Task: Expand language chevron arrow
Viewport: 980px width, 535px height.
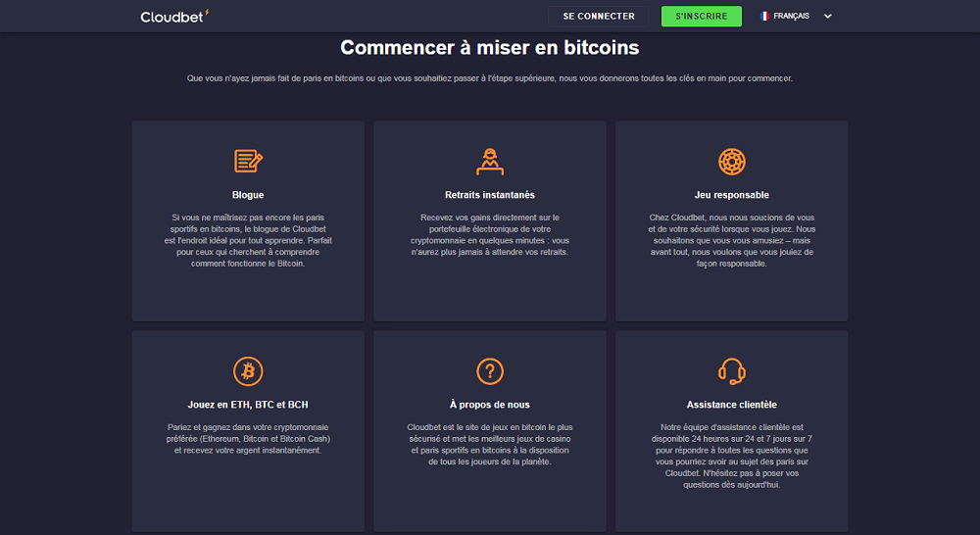Action: click(x=827, y=17)
